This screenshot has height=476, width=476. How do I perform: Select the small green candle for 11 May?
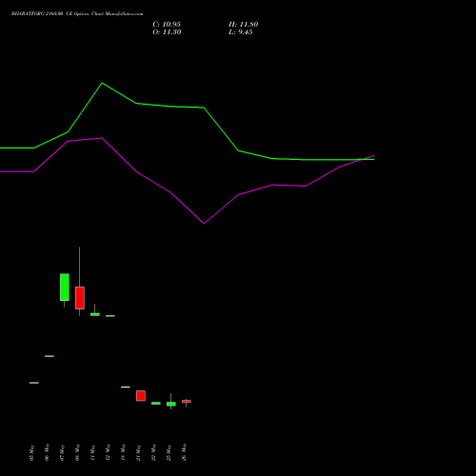[x=95, y=314]
